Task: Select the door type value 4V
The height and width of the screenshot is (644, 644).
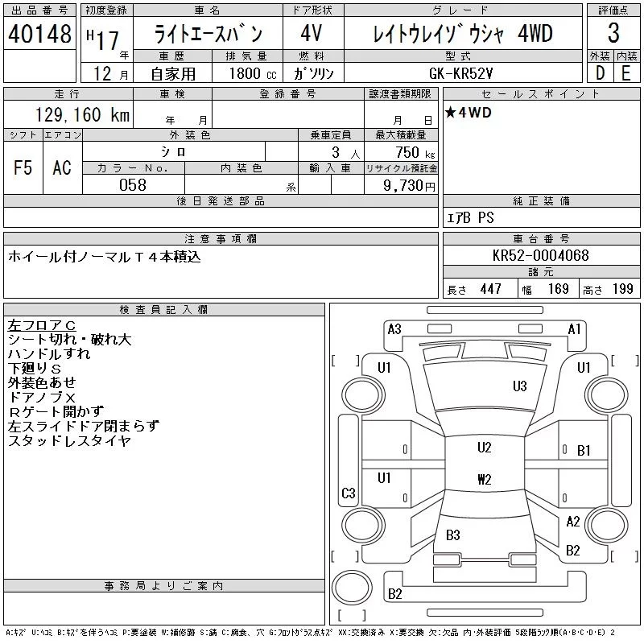Action: coord(312,33)
